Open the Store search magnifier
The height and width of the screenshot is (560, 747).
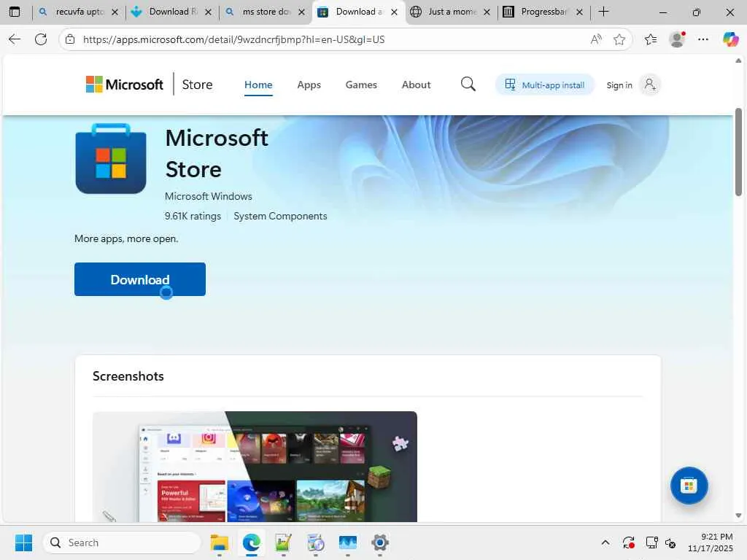(468, 85)
